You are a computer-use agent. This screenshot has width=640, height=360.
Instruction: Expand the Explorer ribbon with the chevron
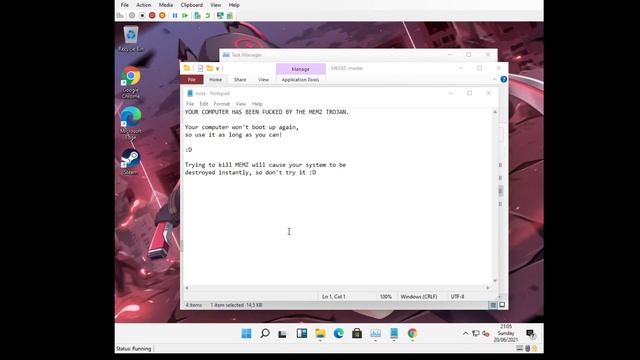tap(495, 79)
